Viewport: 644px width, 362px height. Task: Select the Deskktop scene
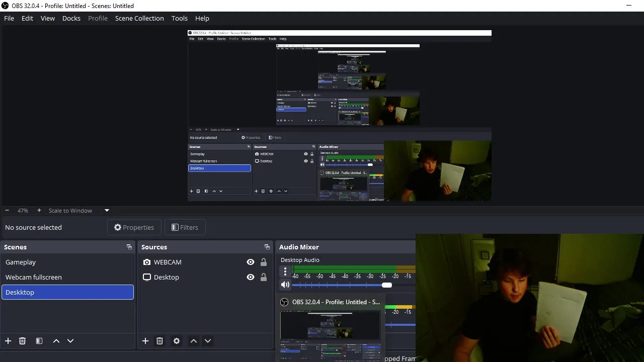click(67, 292)
